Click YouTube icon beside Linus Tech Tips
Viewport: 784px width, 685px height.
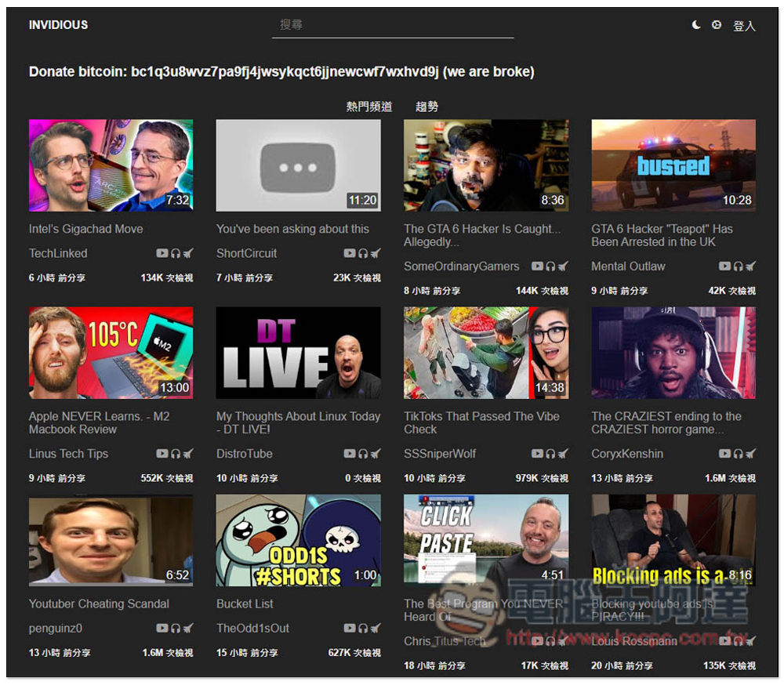162,454
